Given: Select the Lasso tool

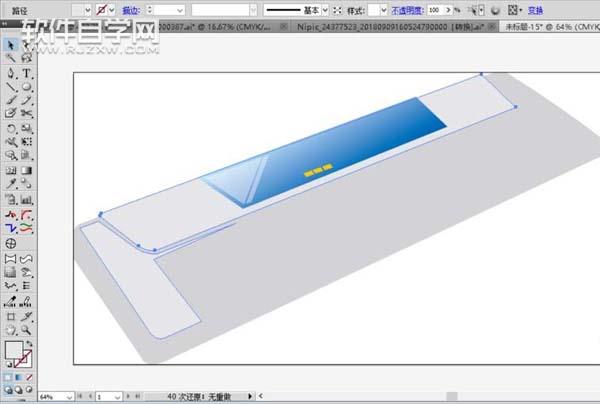Looking at the screenshot, I should tap(26, 59).
